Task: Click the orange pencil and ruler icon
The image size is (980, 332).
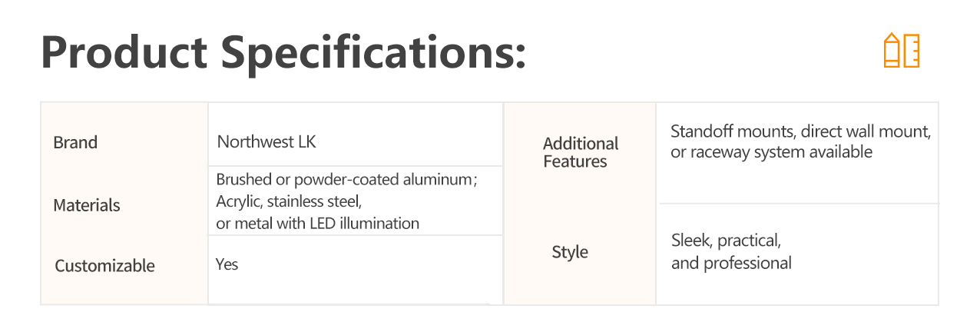Action: click(902, 50)
